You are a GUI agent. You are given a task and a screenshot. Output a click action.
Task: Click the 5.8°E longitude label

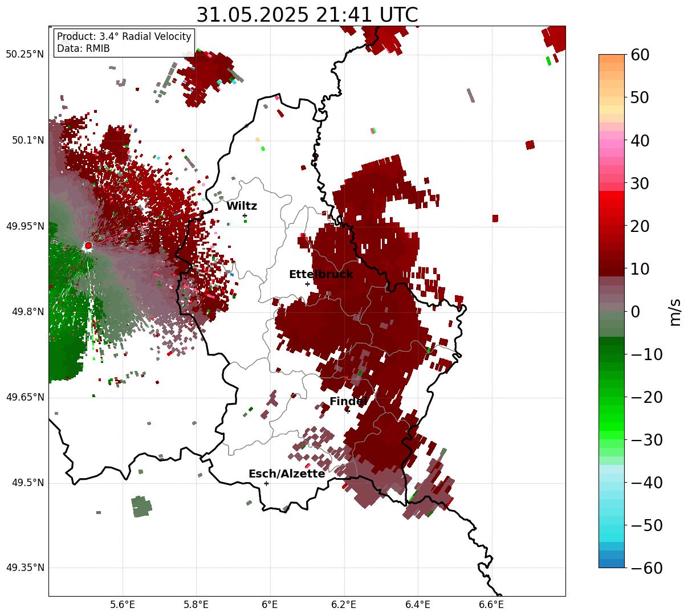pyautogui.click(x=197, y=605)
